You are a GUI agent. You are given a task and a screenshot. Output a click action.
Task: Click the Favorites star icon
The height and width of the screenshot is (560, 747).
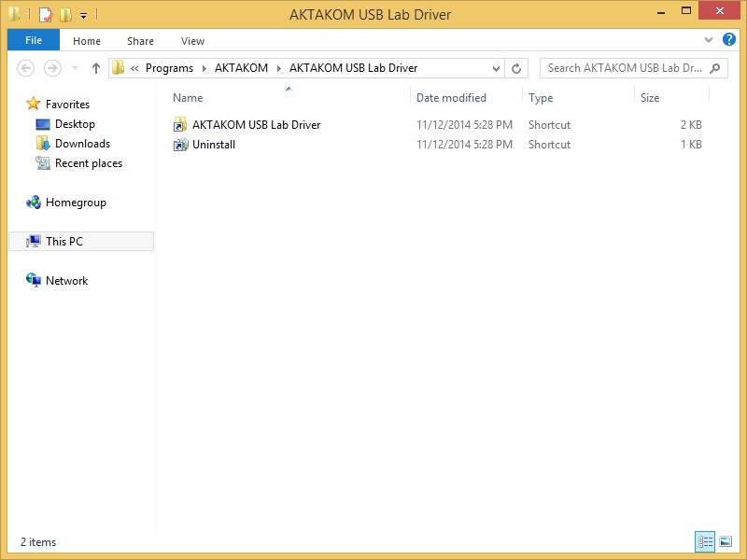click(x=33, y=104)
